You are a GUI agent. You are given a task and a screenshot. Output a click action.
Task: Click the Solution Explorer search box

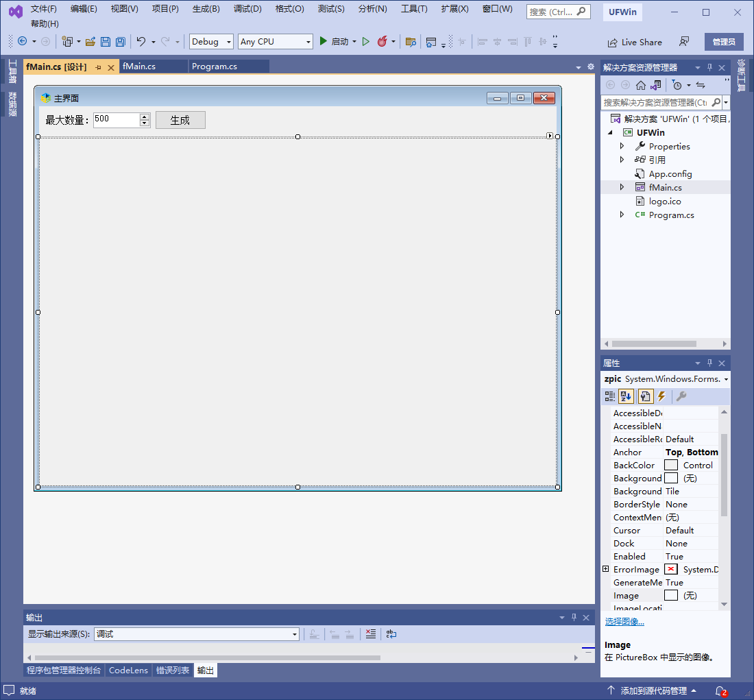point(656,102)
